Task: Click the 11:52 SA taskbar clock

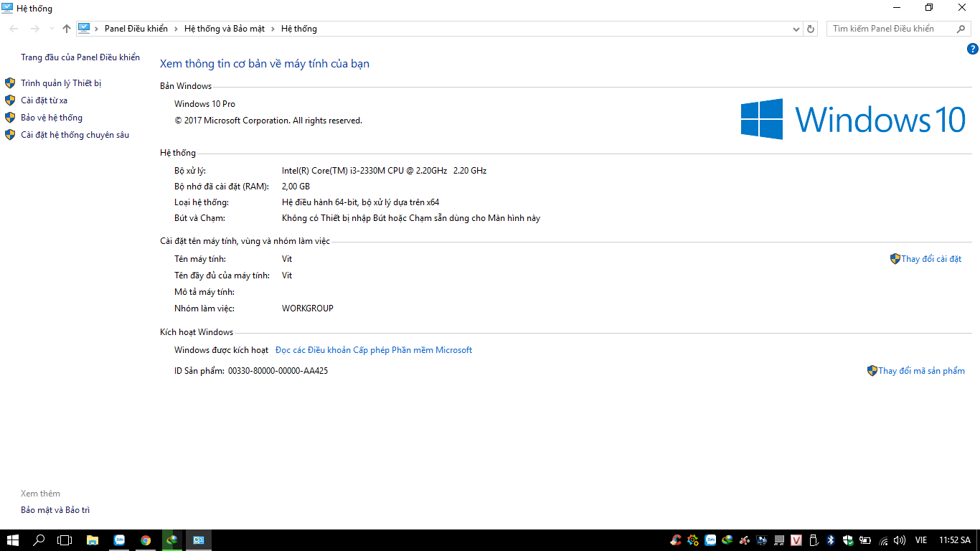Action: 954,540
